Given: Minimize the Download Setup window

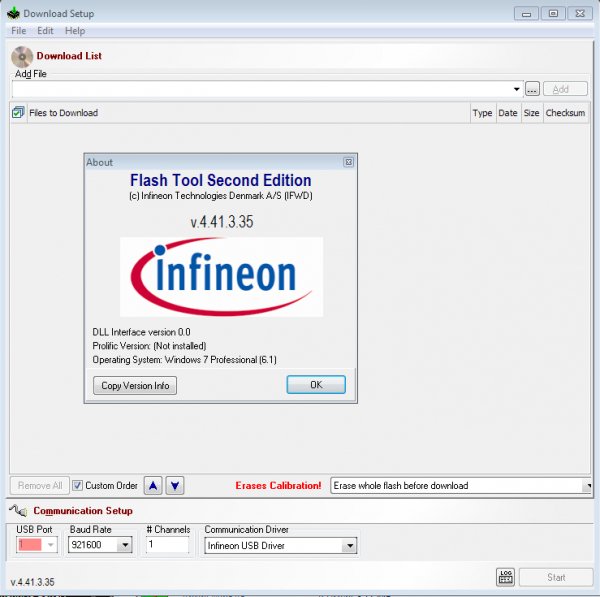Looking at the screenshot, I should (527, 14).
